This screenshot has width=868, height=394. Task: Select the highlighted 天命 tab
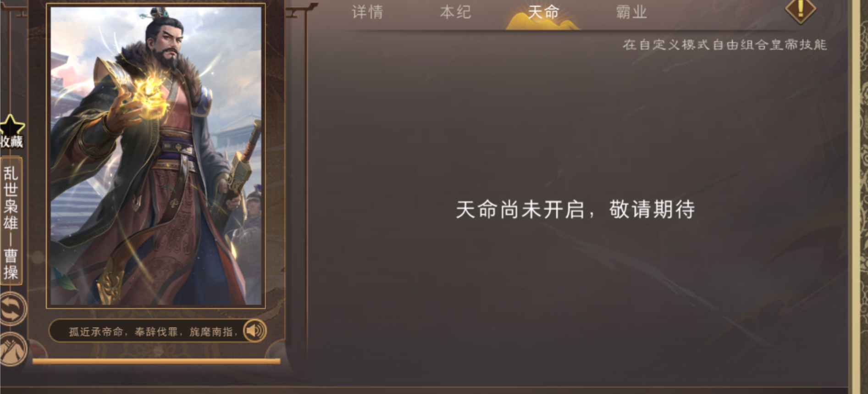point(543,12)
